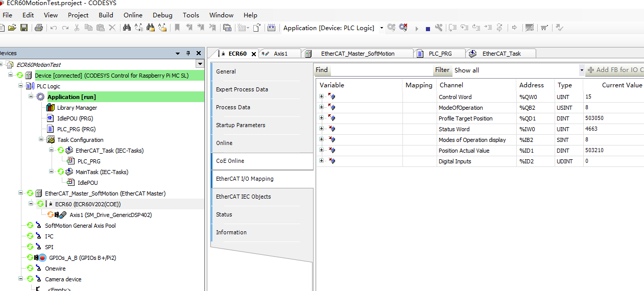Select Axis1 (SM_Drive_GenericDSP402) node

pos(110,215)
